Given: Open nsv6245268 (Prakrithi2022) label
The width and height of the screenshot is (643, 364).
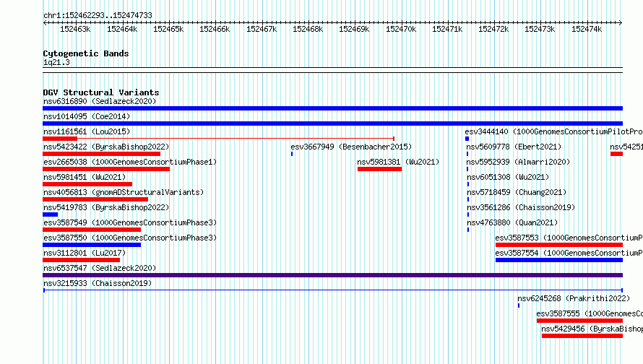Looking at the screenshot, I should pyautogui.click(x=574, y=298).
